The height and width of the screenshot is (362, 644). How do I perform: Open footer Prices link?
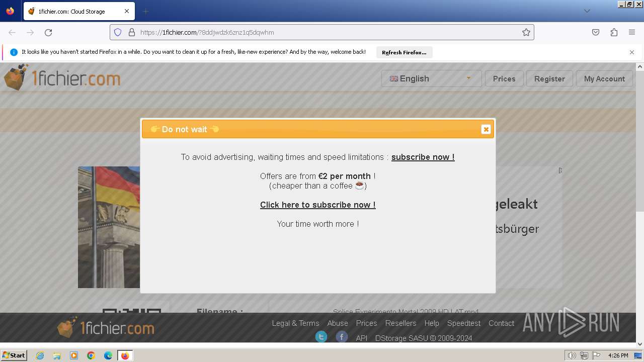click(x=366, y=323)
